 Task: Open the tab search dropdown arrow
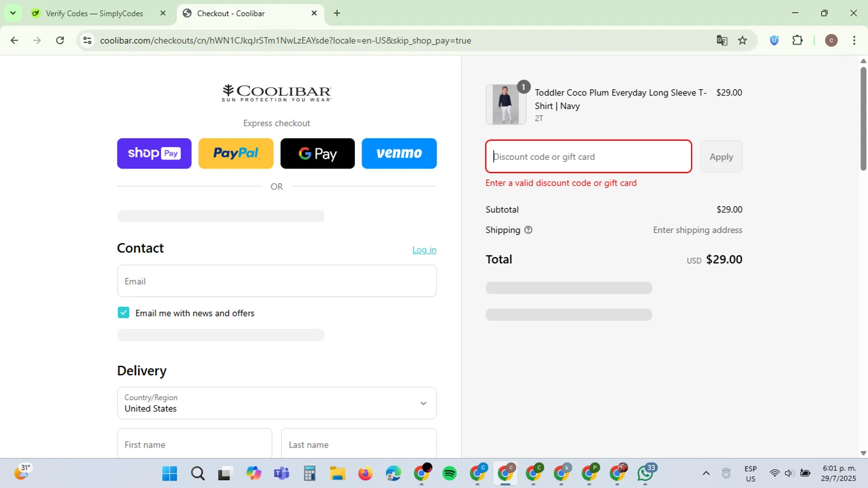click(x=13, y=13)
